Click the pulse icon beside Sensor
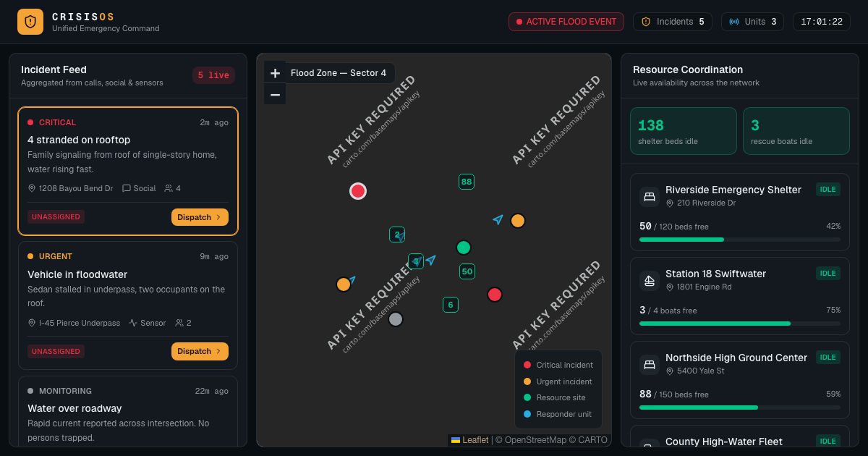 pos(133,323)
